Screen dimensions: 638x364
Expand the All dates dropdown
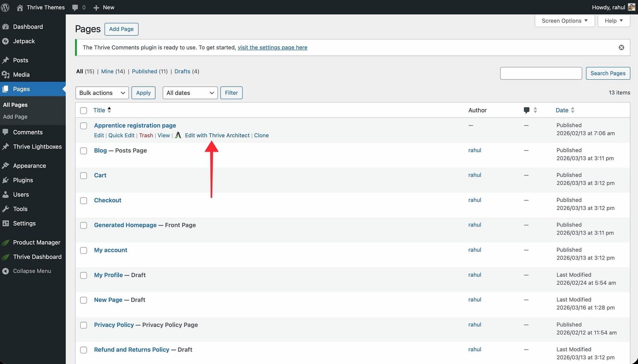pos(190,93)
